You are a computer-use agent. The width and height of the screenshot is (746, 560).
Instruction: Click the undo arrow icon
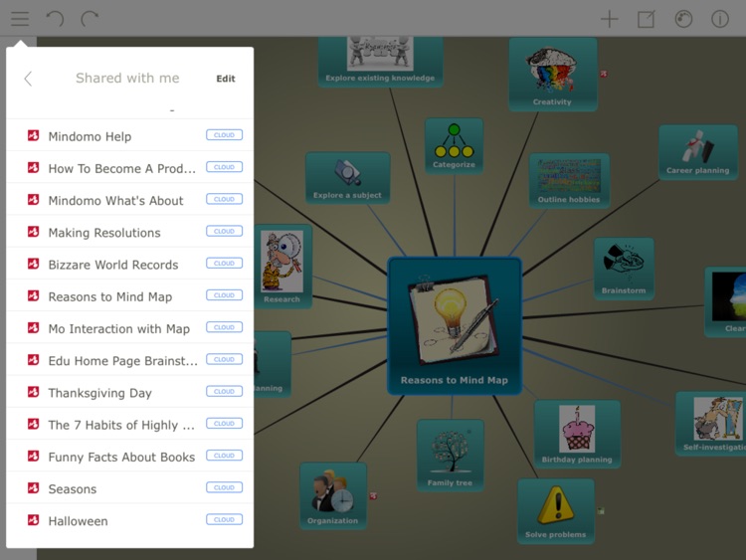pos(55,19)
